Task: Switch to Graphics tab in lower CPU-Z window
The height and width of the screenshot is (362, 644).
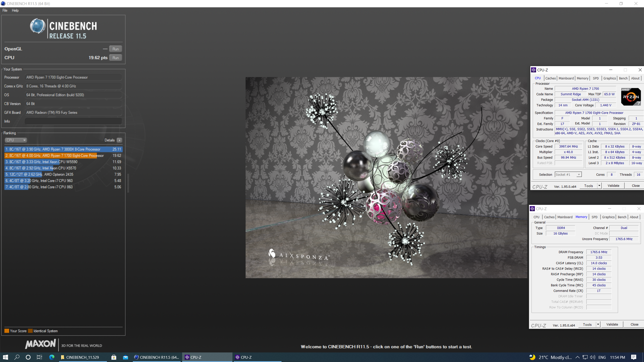Action: point(608,217)
